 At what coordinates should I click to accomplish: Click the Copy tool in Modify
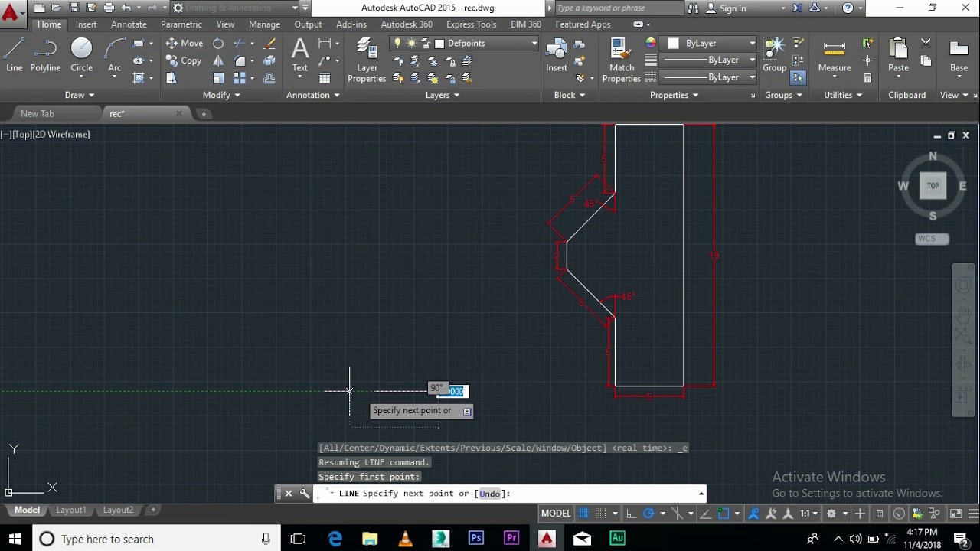click(x=184, y=60)
